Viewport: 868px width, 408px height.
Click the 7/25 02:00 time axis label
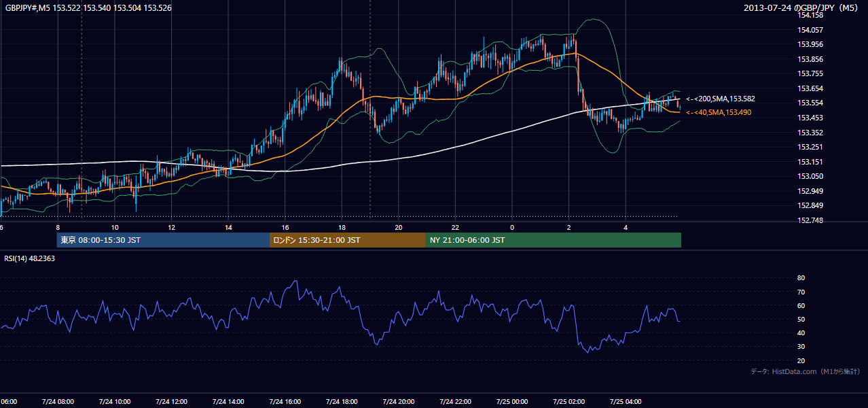pos(569,401)
